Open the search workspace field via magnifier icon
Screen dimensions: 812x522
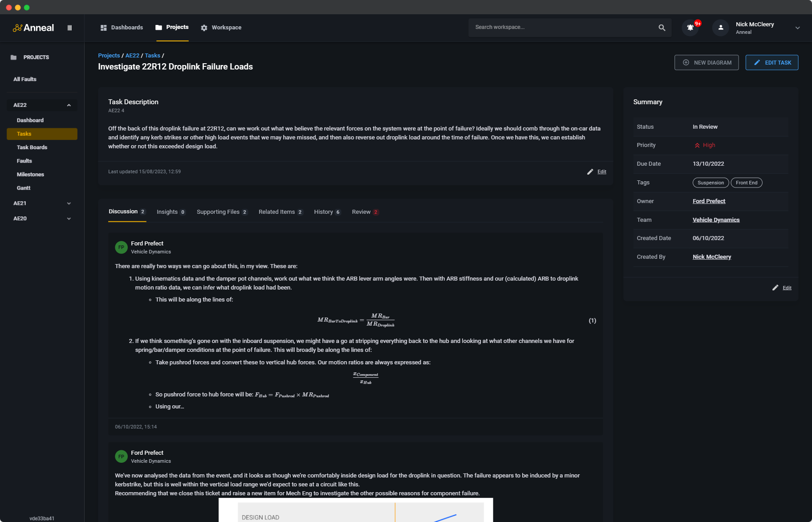point(662,27)
